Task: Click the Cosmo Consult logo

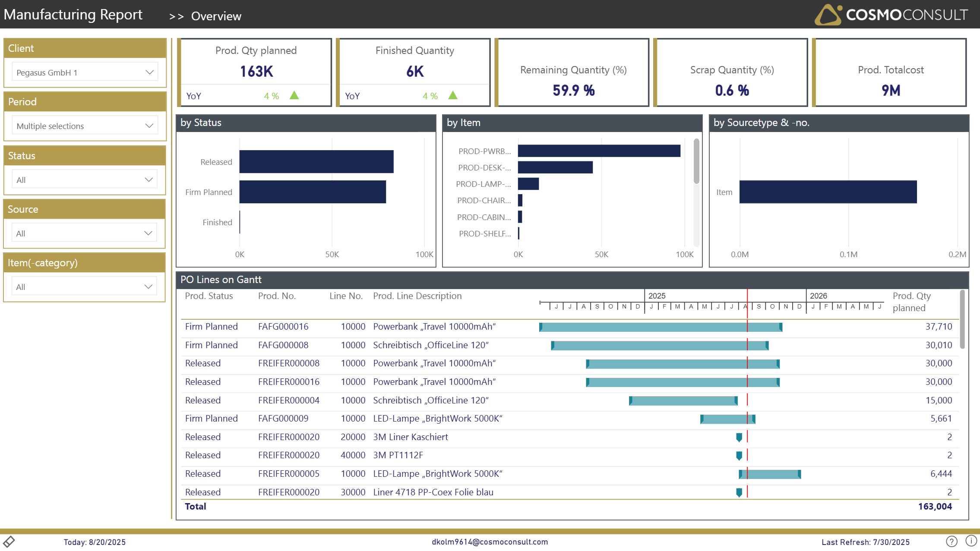Action: coord(891,15)
